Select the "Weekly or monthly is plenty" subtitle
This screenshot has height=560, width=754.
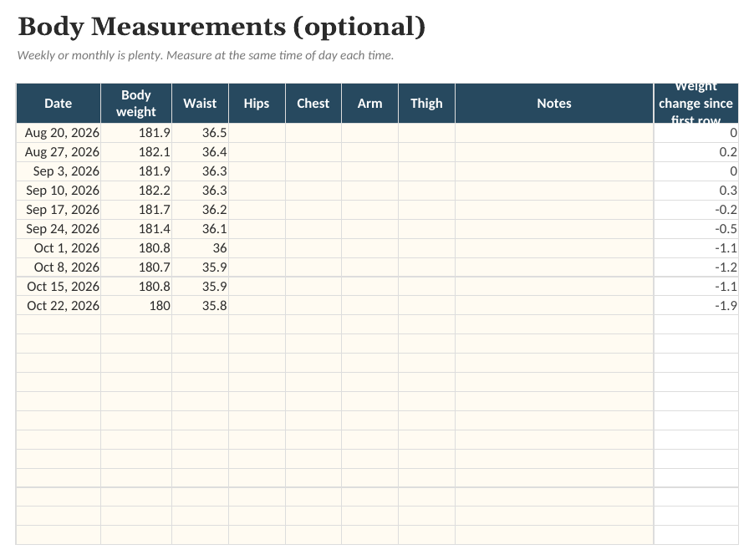(x=206, y=55)
